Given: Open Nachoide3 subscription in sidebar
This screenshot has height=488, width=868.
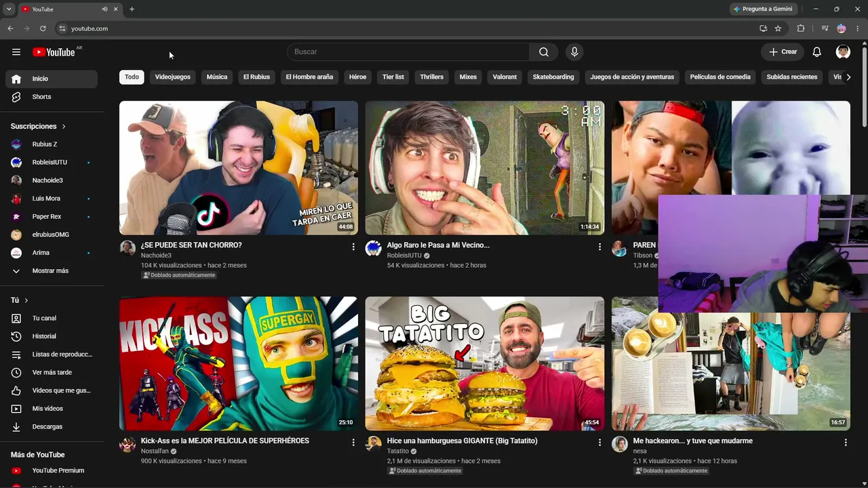Looking at the screenshot, I should [x=52, y=180].
